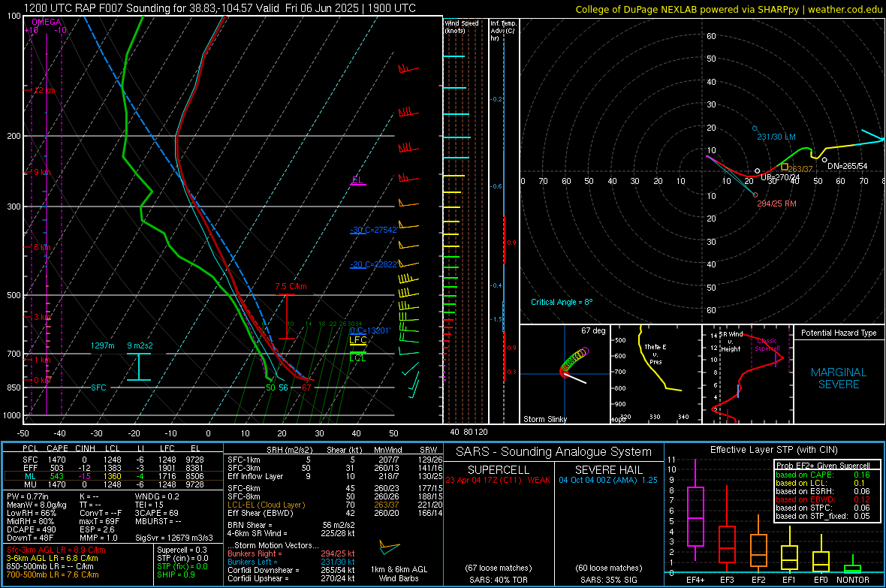The height and width of the screenshot is (588, 886).
Task: Click the left-mover circle labeled 231/30 LM
Action: click(x=755, y=129)
